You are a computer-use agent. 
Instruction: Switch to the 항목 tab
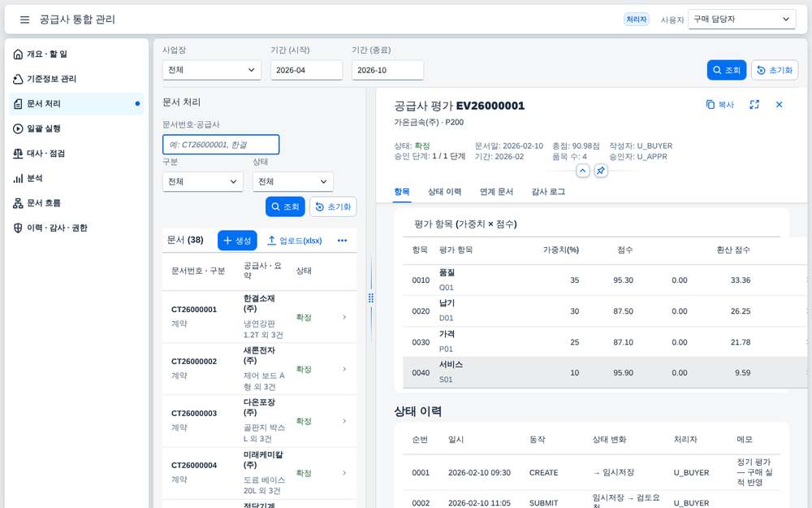[402, 192]
